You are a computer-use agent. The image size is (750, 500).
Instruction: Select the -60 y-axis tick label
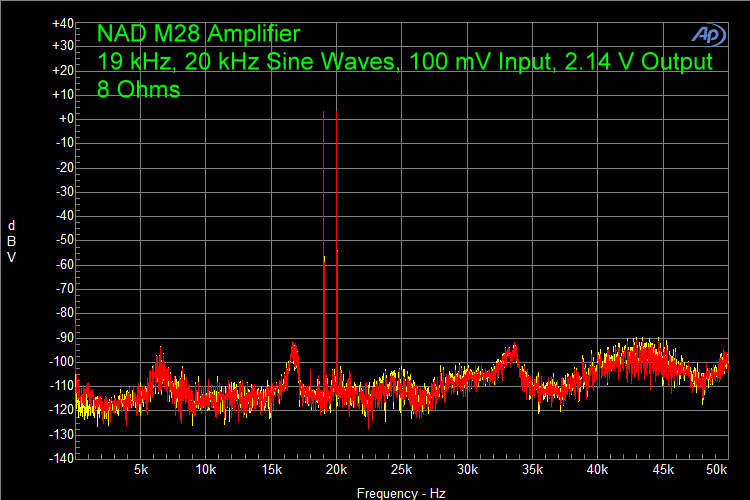click(x=64, y=264)
